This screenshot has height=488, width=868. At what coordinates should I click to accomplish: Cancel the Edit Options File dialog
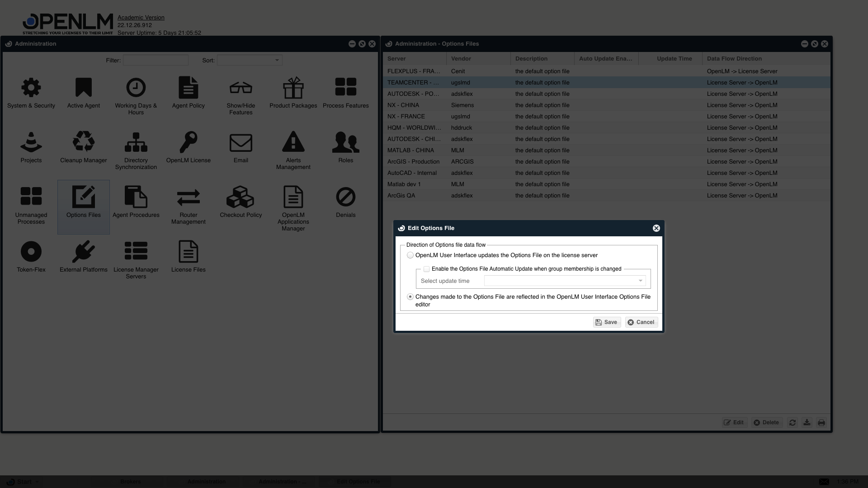[x=641, y=322]
